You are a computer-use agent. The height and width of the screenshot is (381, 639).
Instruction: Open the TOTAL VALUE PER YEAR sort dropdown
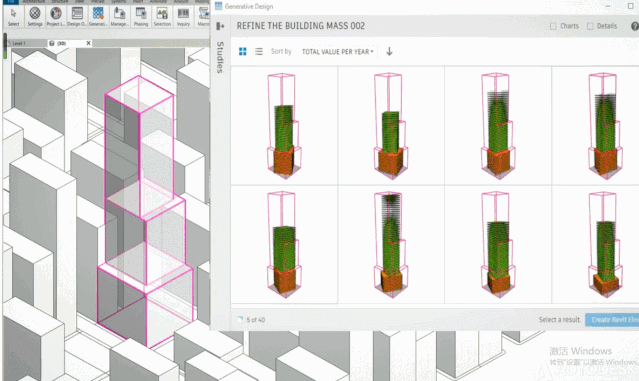[x=337, y=52]
